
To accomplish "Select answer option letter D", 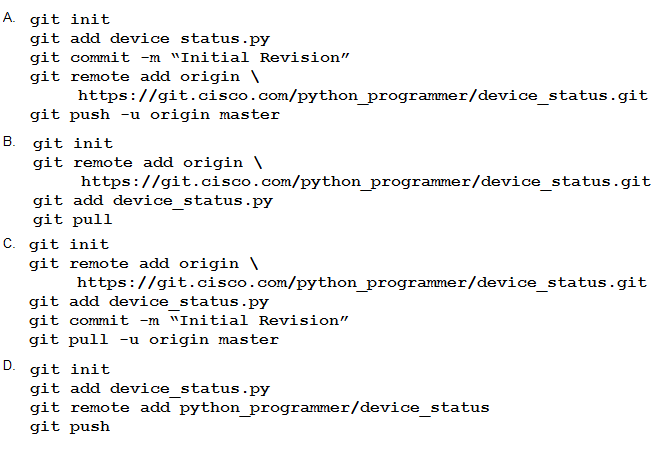I will [x=9, y=367].
